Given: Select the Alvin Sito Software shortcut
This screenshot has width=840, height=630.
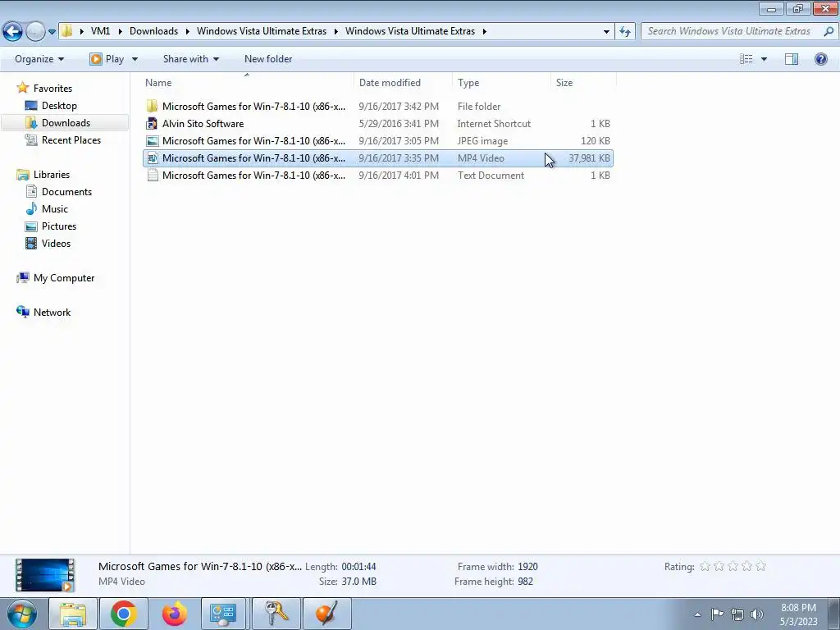Looking at the screenshot, I should coord(377,124).
